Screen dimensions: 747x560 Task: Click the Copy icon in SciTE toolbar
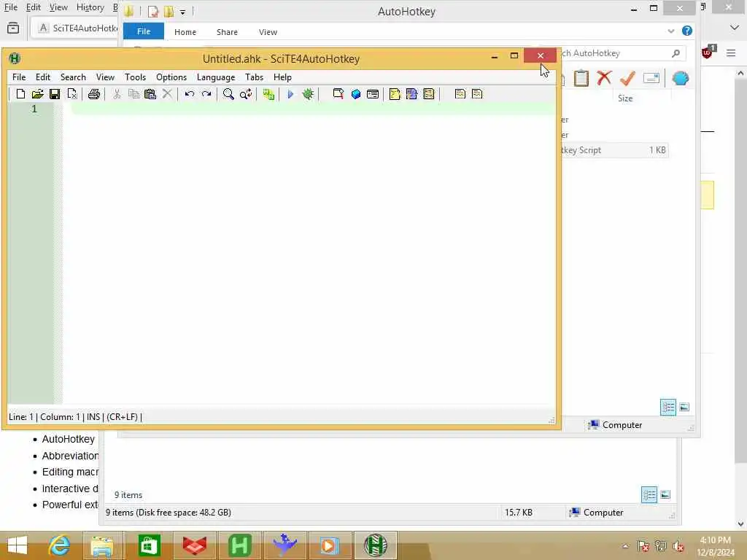(x=133, y=94)
